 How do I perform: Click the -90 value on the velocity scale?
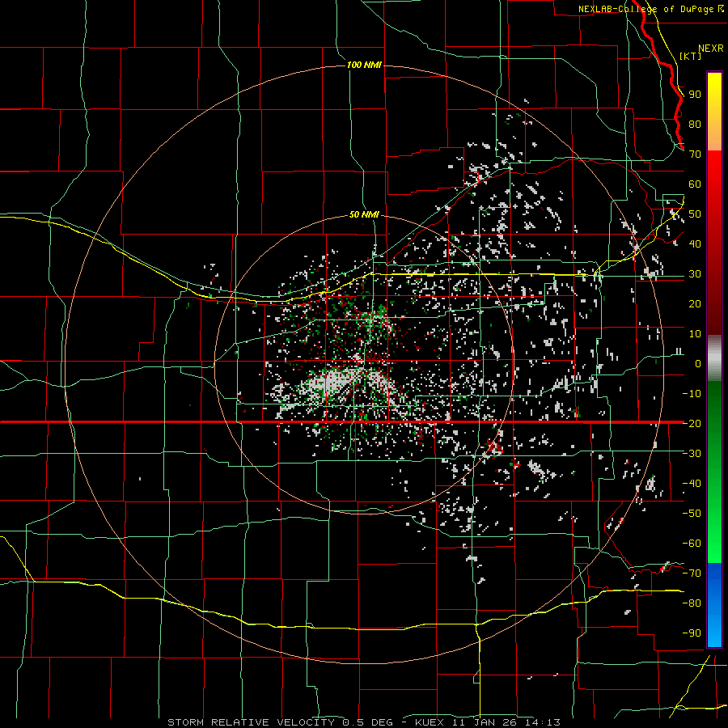coord(692,633)
